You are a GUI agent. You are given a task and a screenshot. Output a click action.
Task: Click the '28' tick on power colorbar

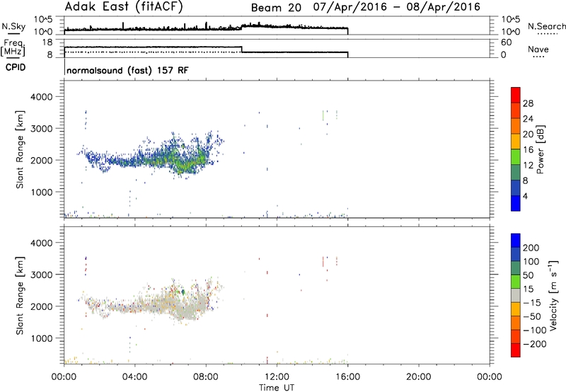tap(528, 103)
